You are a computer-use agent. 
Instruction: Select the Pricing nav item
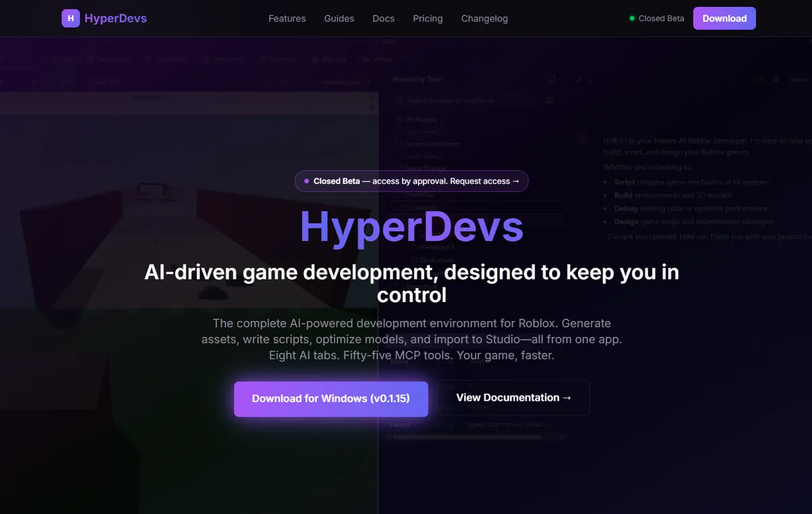[428, 18]
